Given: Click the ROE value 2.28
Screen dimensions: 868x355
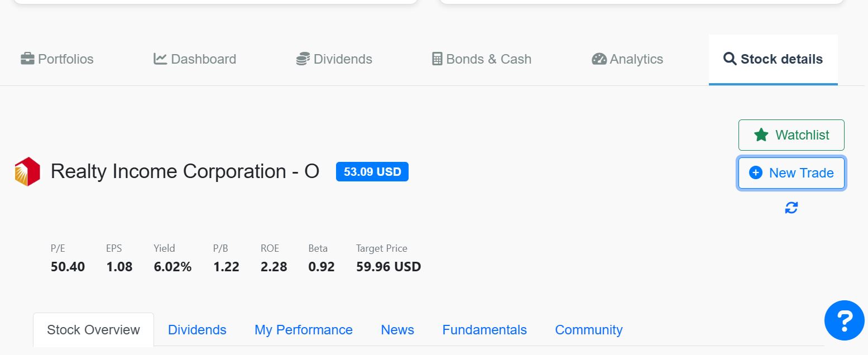Looking at the screenshot, I should coord(274,267).
